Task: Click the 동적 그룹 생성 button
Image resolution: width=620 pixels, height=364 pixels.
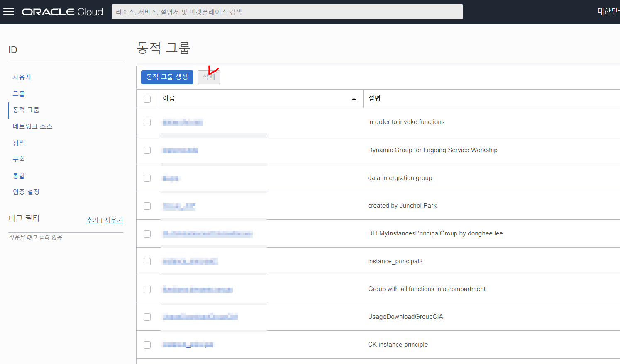Action: point(167,77)
